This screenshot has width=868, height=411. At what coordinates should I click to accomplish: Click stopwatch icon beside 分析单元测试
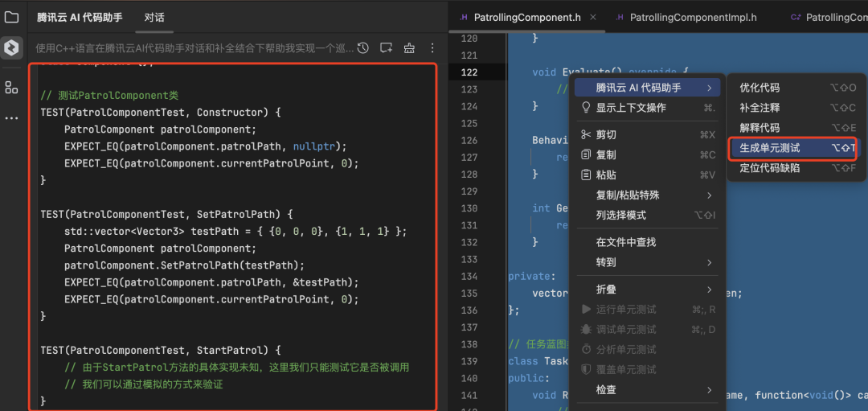click(x=586, y=349)
